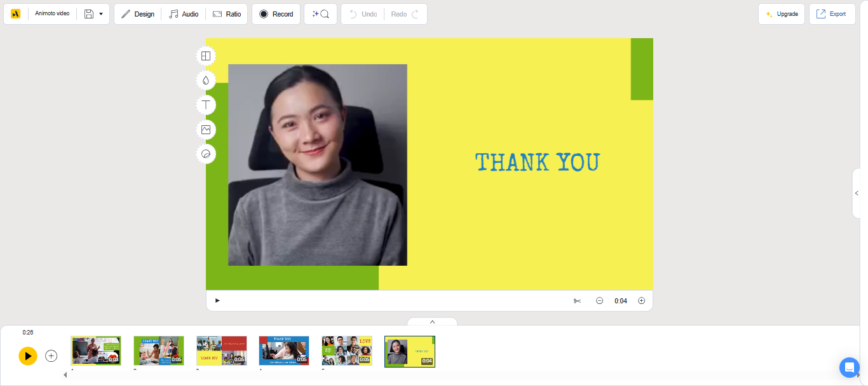
Task: Play the current block preview
Action: click(x=217, y=301)
